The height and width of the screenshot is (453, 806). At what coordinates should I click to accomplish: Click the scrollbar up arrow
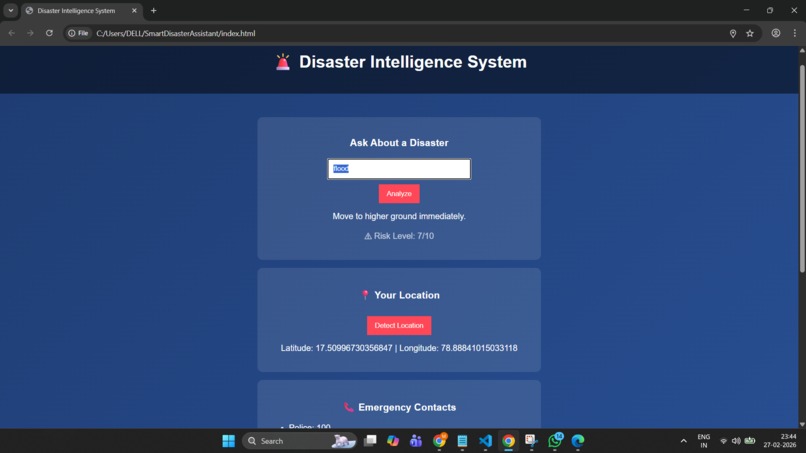802,50
